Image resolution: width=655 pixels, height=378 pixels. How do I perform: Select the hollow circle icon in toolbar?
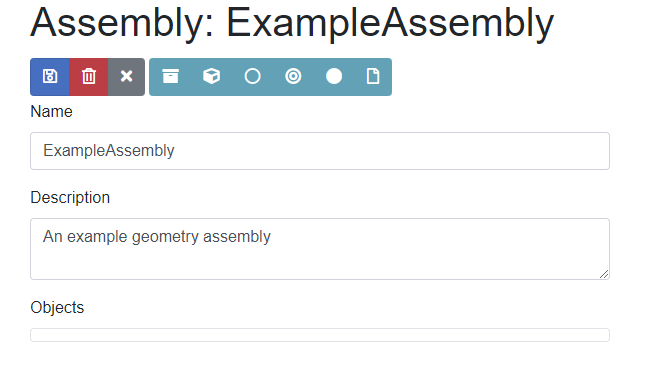click(x=252, y=77)
